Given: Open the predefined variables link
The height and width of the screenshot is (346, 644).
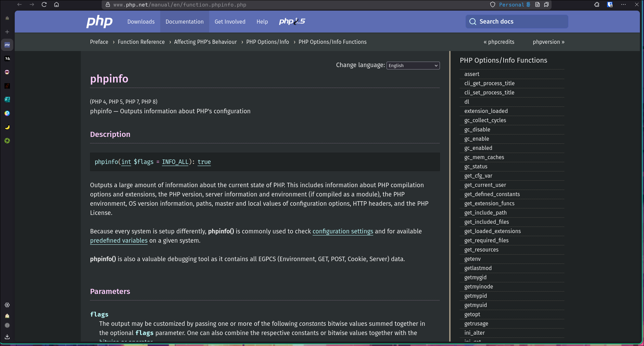Looking at the screenshot, I should [119, 241].
